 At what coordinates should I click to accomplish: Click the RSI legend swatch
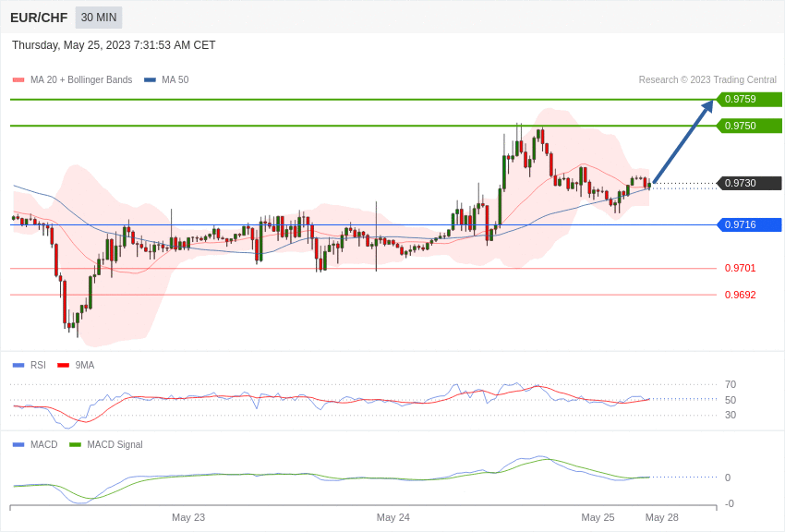pos(18,366)
